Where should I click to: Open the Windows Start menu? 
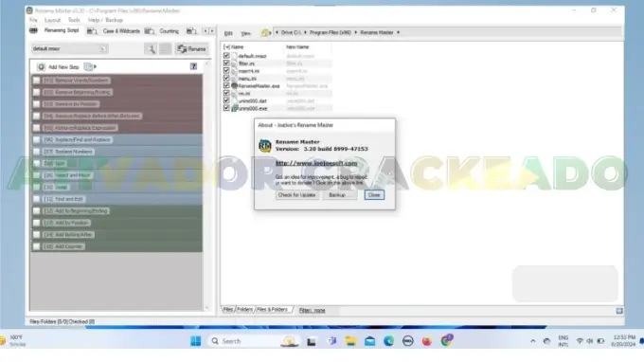[196, 341]
